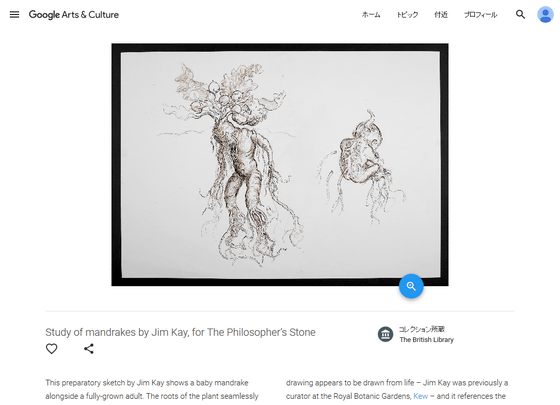
Task: Click the コレクション所蔵 label
Action: click(421, 329)
